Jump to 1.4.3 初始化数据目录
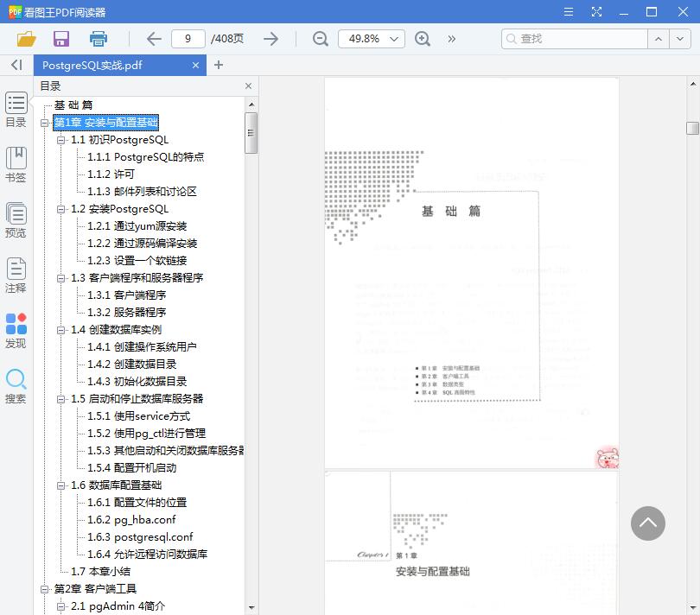 pos(137,382)
